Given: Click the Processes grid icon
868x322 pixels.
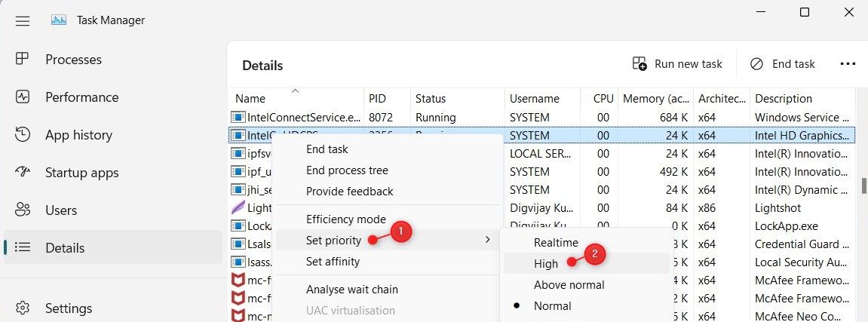Looking at the screenshot, I should [x=22, y=59].
